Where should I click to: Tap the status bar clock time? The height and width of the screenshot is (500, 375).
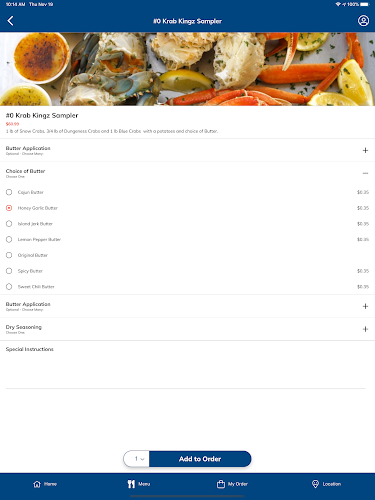pyautogui.click(x=15, y=4)
